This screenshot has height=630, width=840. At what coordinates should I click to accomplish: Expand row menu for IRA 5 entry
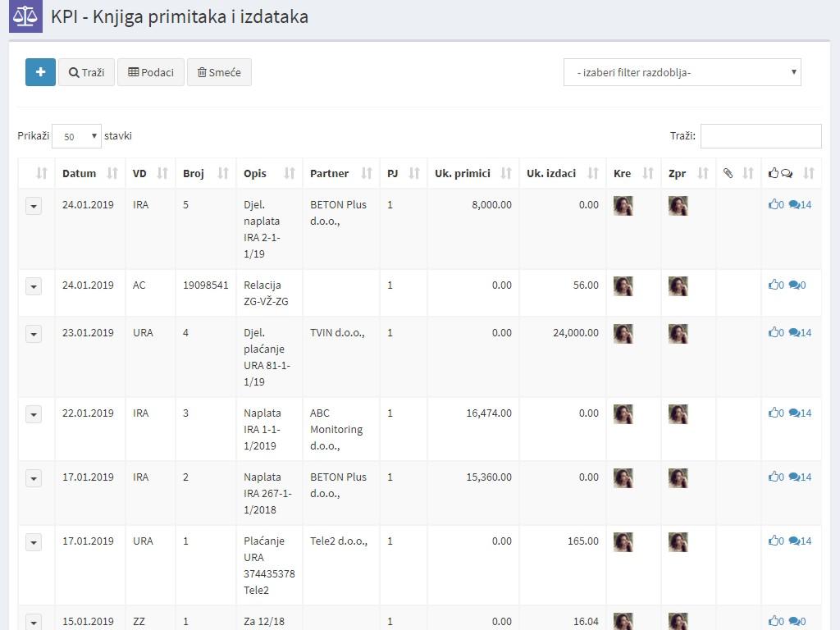pos(33,206)
